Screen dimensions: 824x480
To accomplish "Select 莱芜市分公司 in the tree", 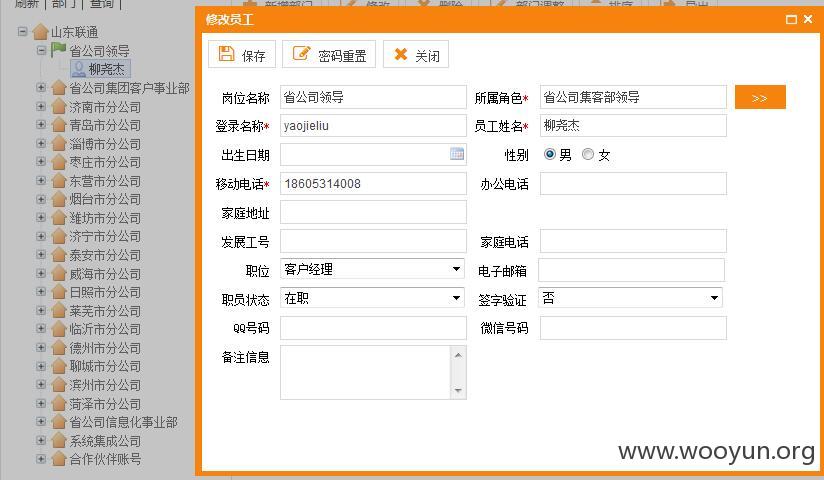I will tap(105, 311).
